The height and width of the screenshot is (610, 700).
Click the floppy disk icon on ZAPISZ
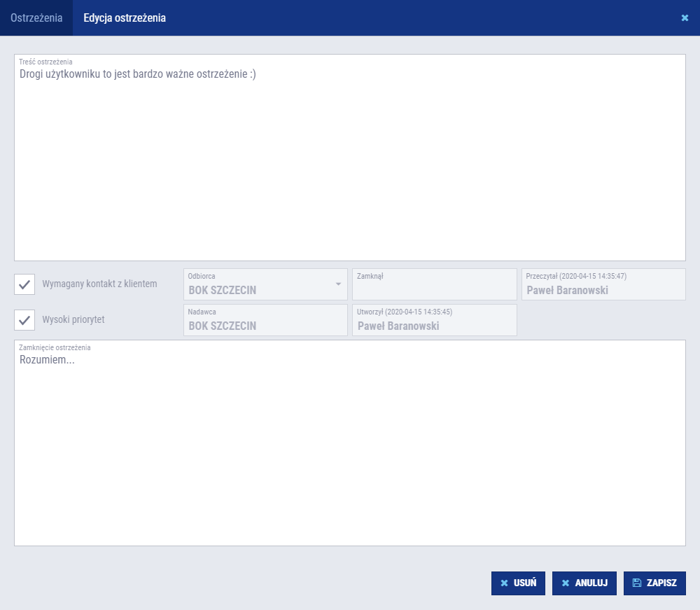click(637, 583)
